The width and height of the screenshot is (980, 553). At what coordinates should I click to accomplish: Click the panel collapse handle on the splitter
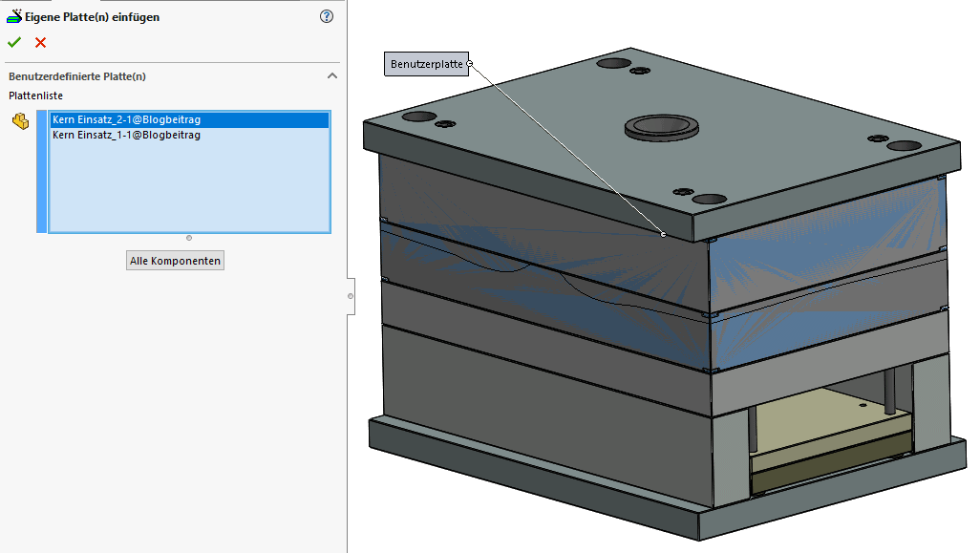pos(351,296)
